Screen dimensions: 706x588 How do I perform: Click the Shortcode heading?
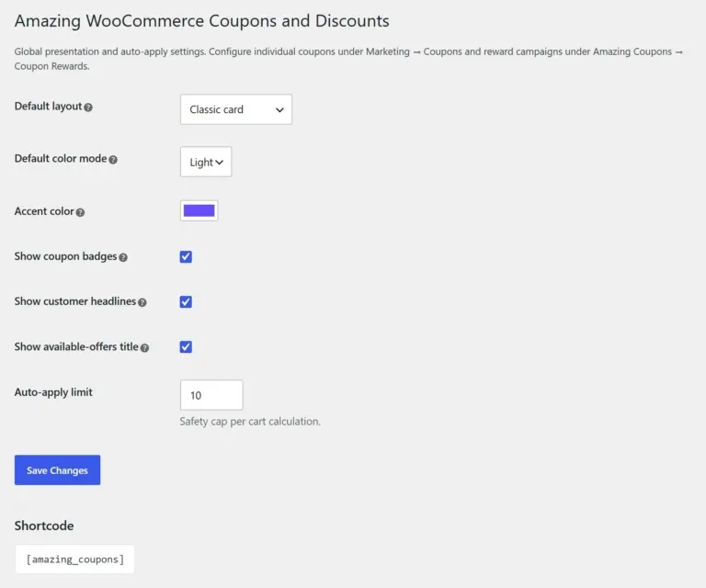click(44, 526)
